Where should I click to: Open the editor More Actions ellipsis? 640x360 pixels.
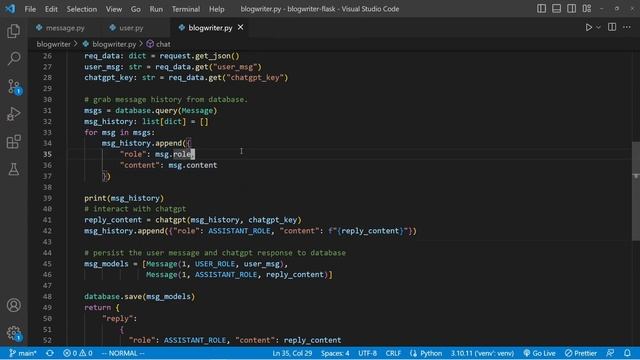(x=627, y=27)
